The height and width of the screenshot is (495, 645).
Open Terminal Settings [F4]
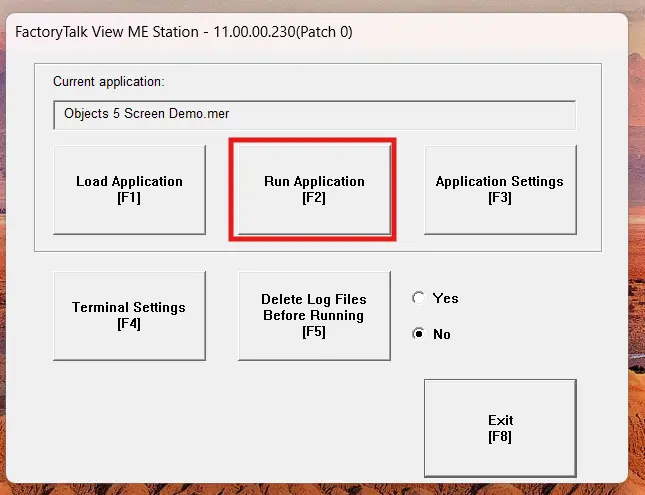(x=129, y=316)
